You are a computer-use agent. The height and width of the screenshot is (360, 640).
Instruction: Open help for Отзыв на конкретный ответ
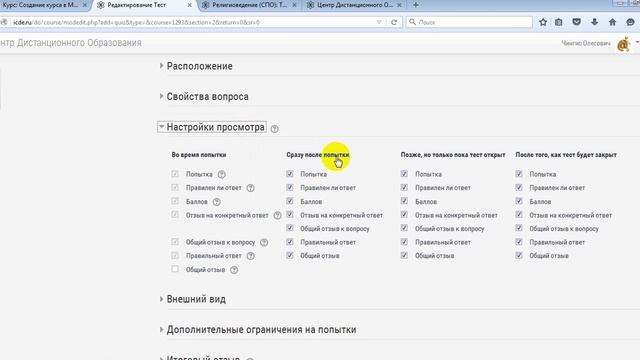pyautogui.click(x=277, y=216)
